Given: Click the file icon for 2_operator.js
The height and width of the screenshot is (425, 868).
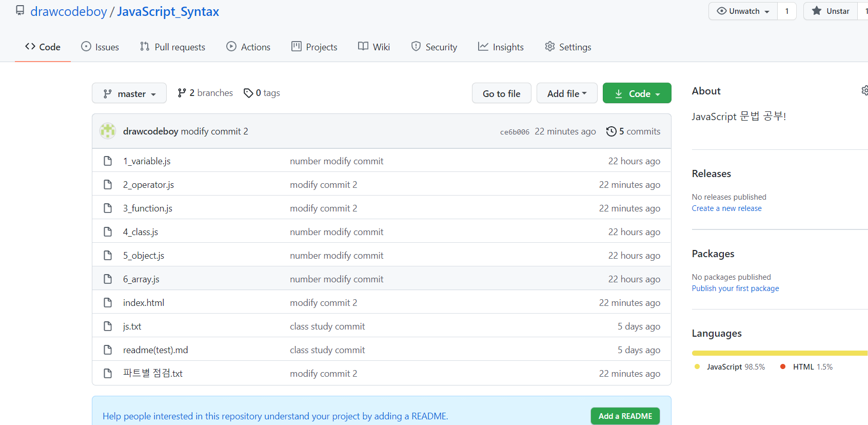Looking at the screenshot, I should tap(108, 185).
